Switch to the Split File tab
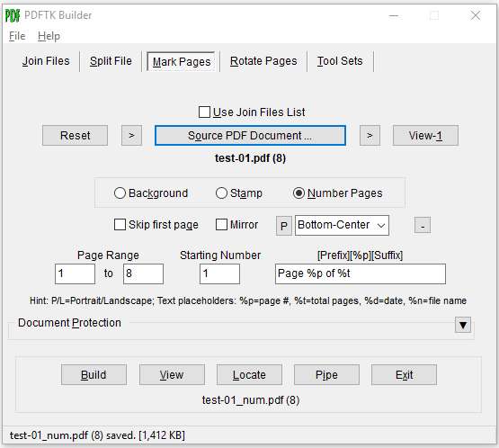 click(x=111, y=61)
